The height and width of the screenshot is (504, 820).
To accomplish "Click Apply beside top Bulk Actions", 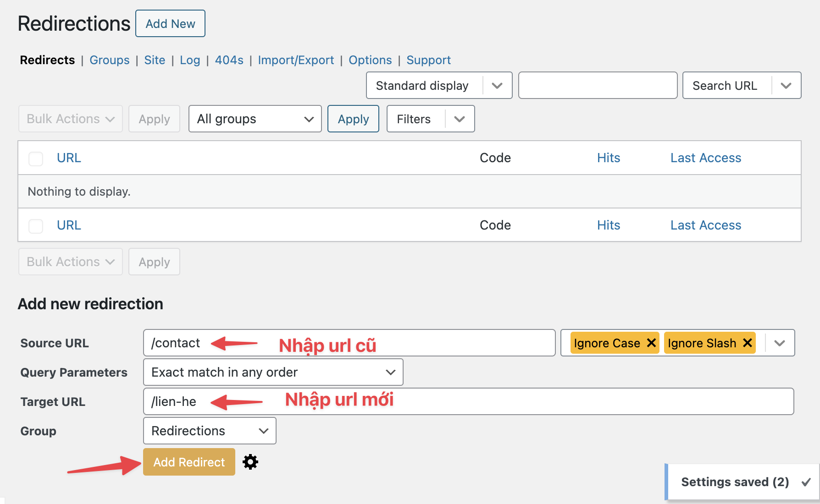I will (154, 119).
